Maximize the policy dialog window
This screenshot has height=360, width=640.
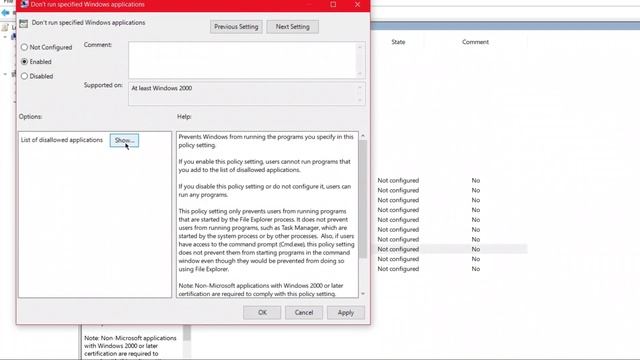[333, 4]
